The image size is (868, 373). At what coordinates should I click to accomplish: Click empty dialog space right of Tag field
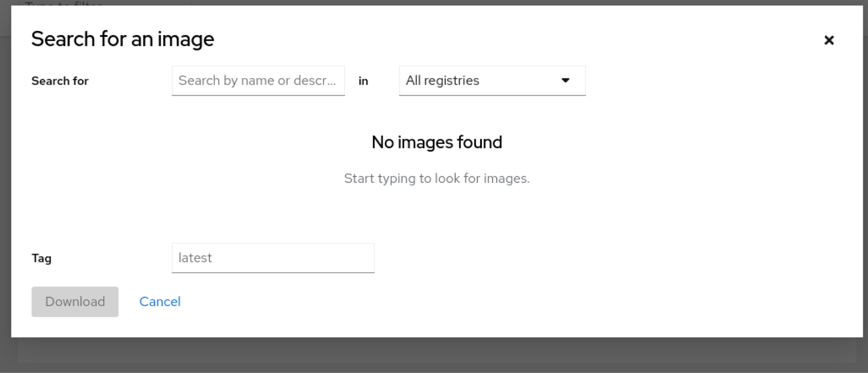point(593,258)
